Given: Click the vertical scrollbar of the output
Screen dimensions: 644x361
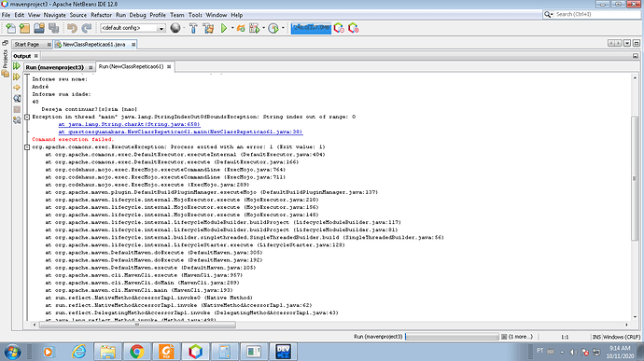Looking at the screenshot, I should pos(635,178).
